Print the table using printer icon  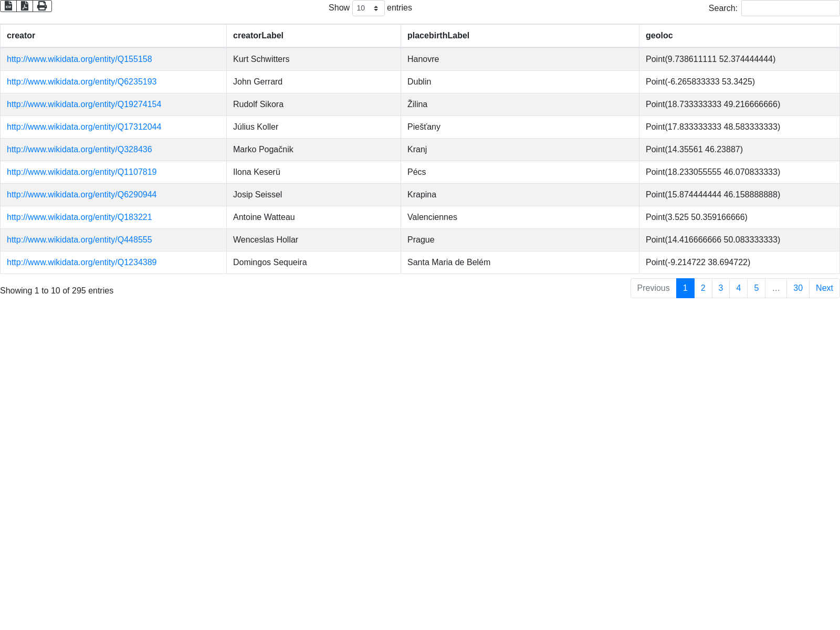pyautogui.click(x=42, y=6)
